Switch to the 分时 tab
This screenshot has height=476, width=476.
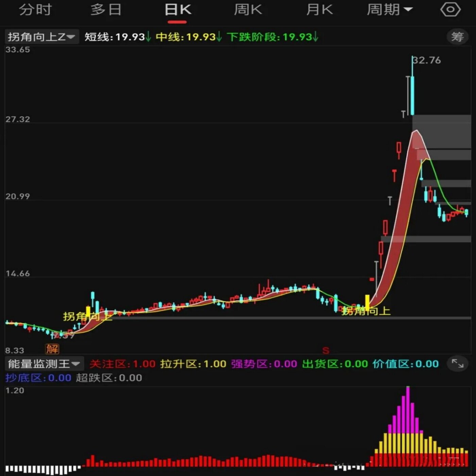pyautogui.click(x=35, y=10)
